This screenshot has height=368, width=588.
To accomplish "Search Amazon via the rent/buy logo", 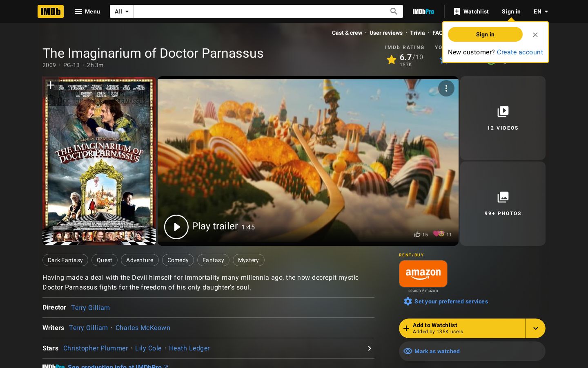I will [x=423, y=274].
